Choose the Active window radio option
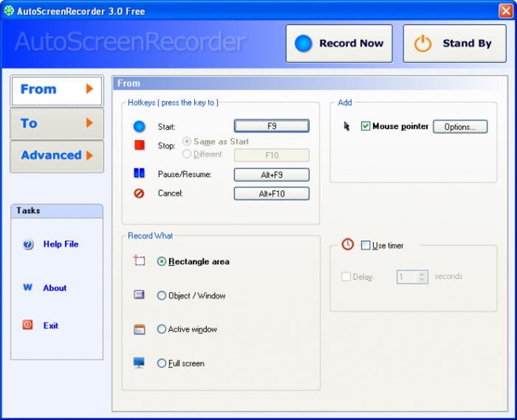The height and width of the screenshot is (420, 517). point(162,329)
